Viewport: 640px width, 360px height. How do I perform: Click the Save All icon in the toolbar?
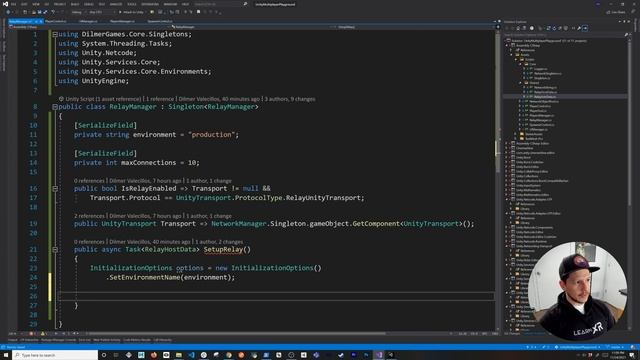(x=45, y=12)
